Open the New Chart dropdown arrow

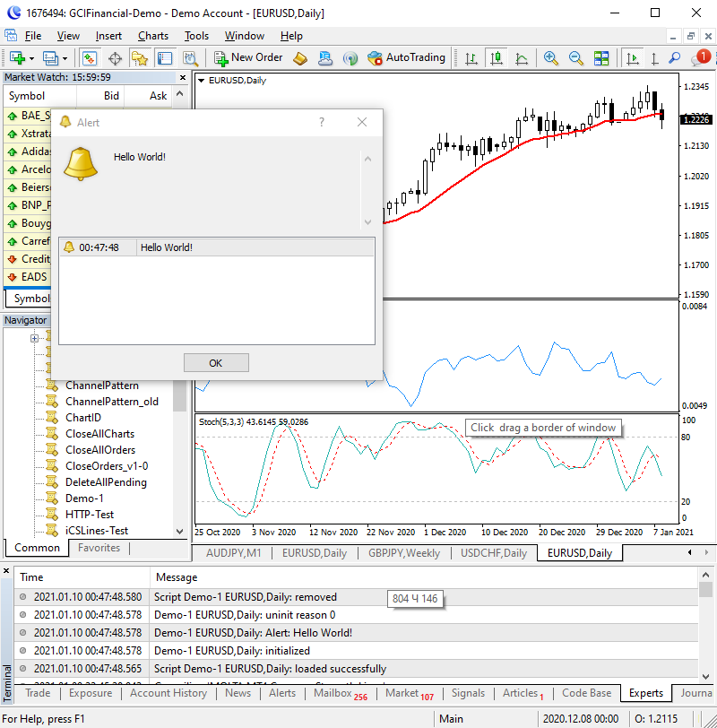click(x=32, y=58)
